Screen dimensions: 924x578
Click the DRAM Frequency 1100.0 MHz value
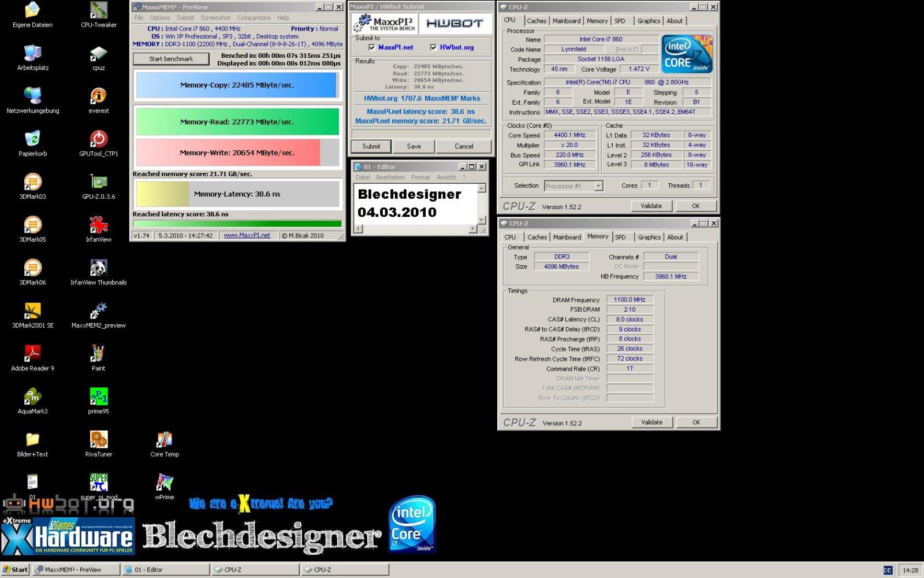[629, 299]
